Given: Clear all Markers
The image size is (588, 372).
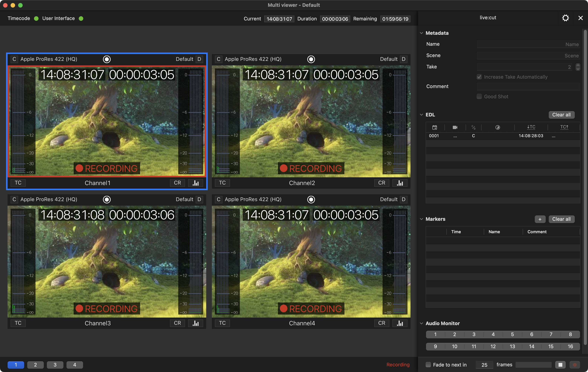Looking at the screenshot, I should pos(561,219).
